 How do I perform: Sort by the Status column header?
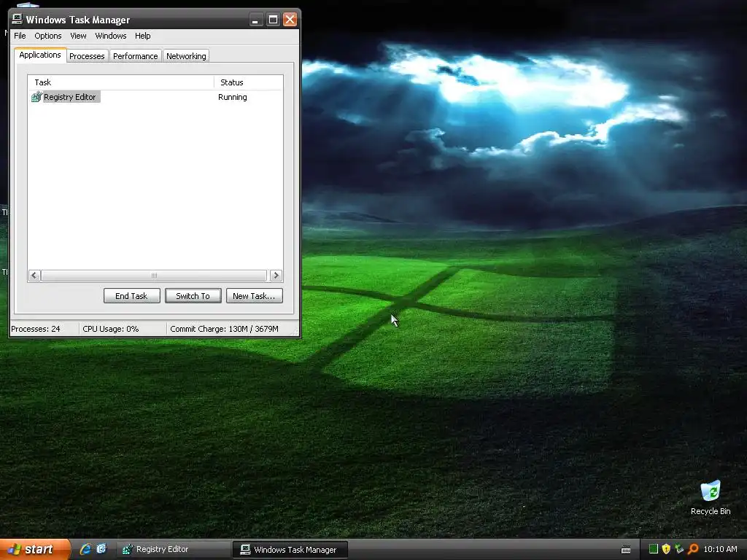pos(248,82)
